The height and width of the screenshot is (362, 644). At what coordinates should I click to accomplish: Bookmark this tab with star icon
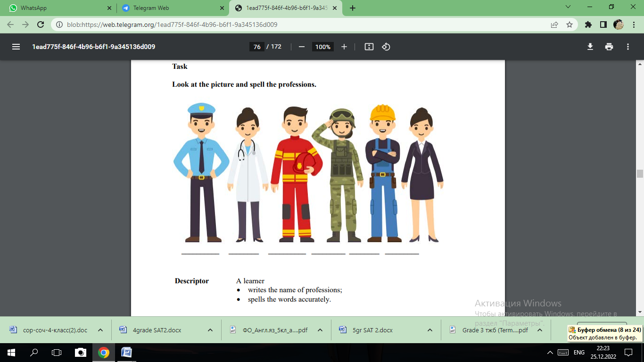(570, 25)
